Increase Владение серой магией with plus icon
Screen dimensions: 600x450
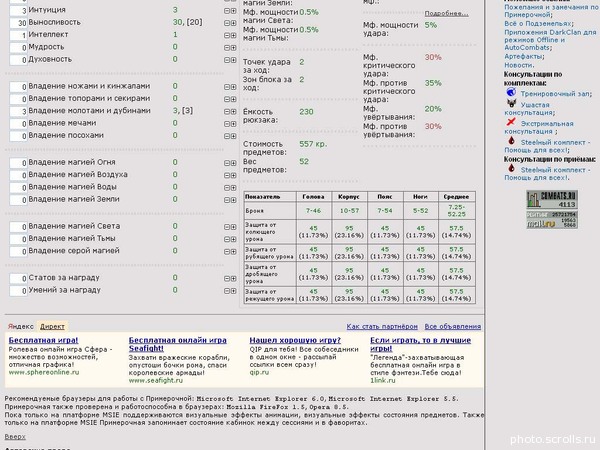pos(233,251)
